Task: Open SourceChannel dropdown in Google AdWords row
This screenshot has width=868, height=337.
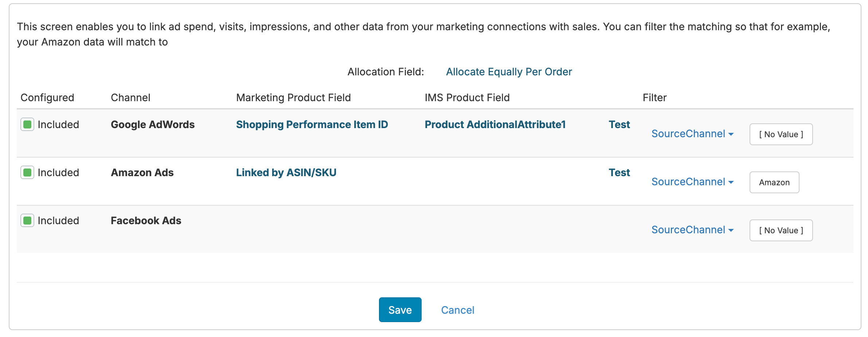Action: (x=692, y=134)
